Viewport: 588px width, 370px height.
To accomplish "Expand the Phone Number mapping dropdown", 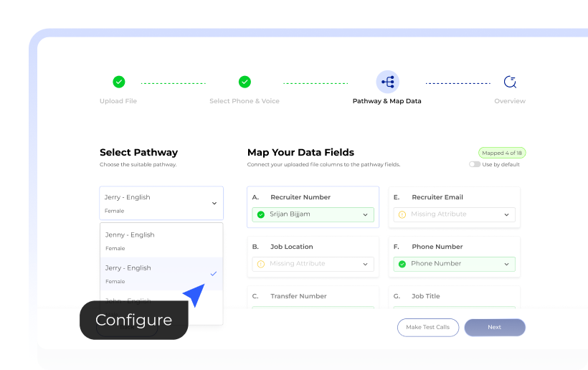I will click(x=506, y=264).
